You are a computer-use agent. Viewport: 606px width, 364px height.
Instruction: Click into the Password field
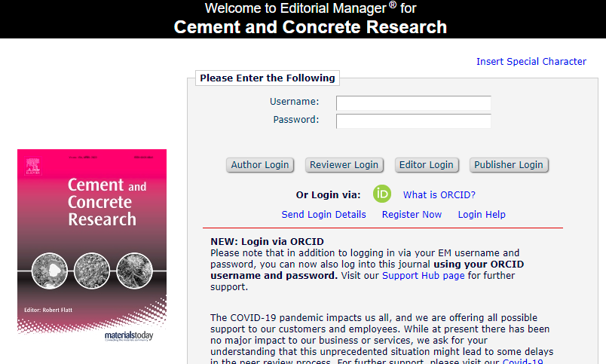point(413,121)
